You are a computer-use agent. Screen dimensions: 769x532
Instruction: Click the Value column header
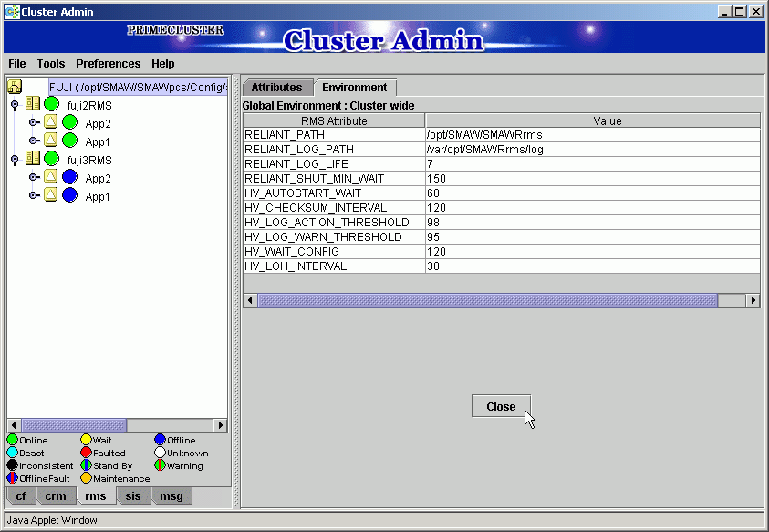(593, 120)
